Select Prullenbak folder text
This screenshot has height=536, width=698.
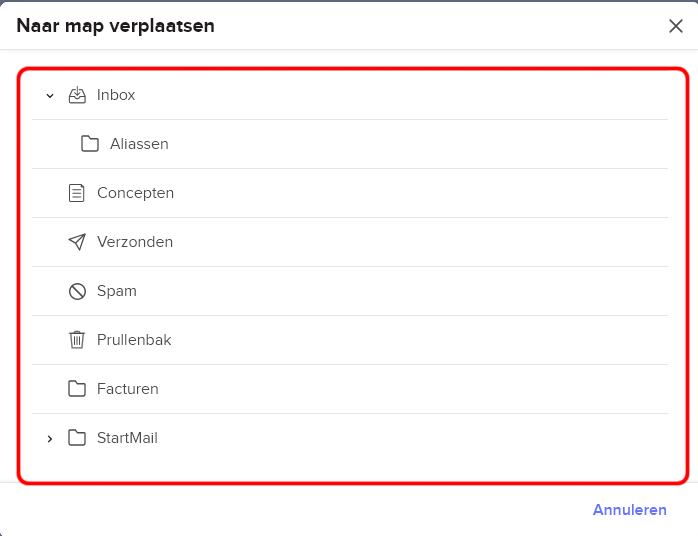(x=134, y=340)
